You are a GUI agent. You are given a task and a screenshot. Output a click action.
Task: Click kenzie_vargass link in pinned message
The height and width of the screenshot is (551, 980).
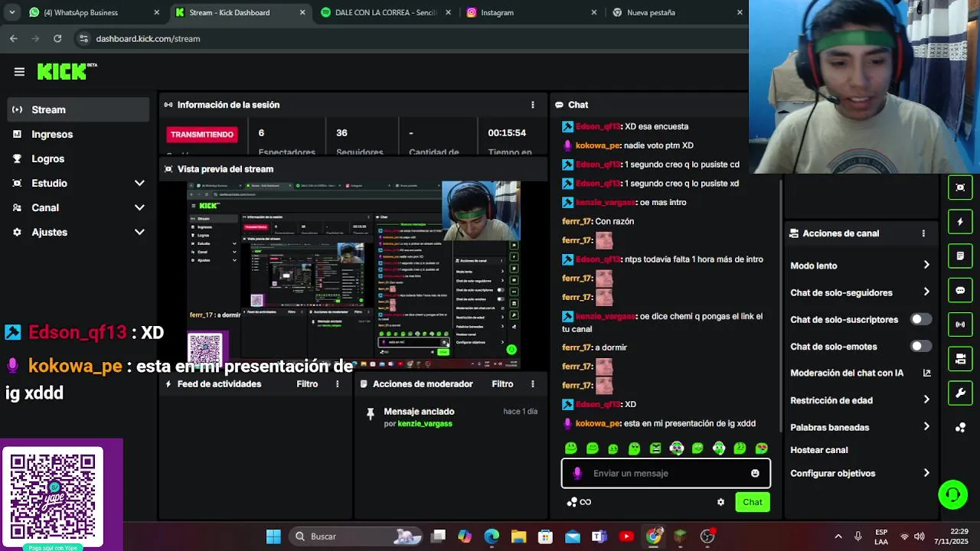pyautogui.click(x=425, y=424)
